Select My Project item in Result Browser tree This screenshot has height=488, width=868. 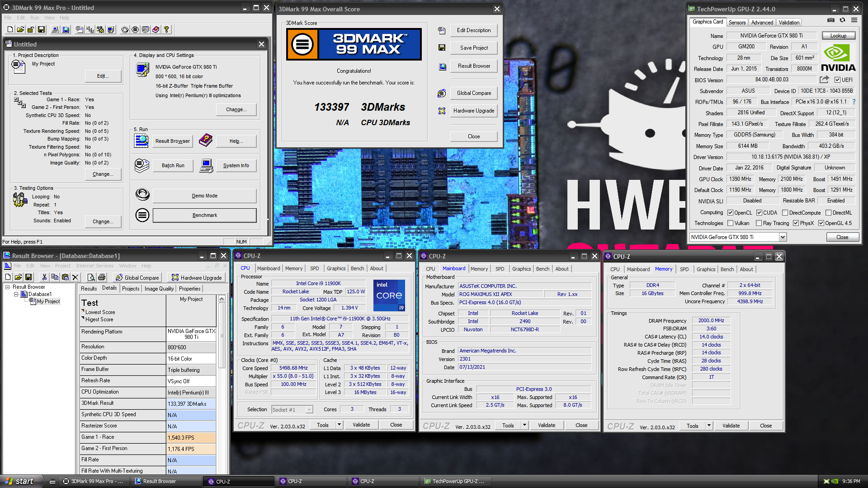pyautogui.click(x=48, y=301)
